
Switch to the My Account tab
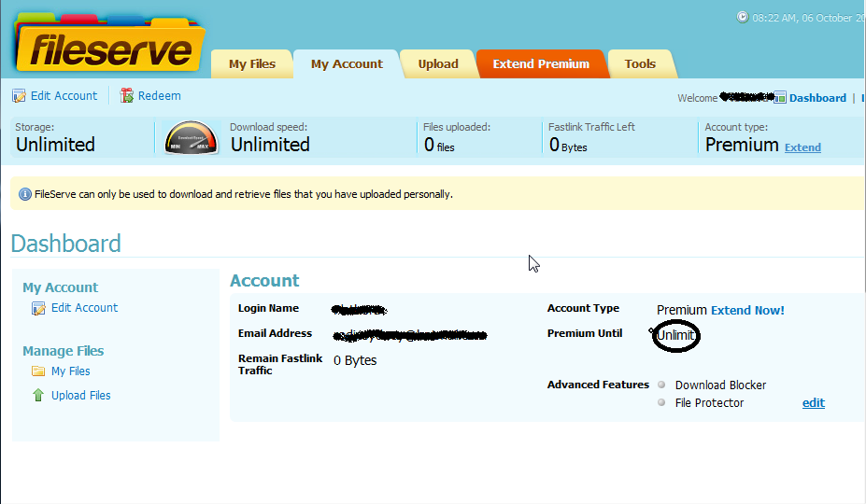tap(347, 64)
